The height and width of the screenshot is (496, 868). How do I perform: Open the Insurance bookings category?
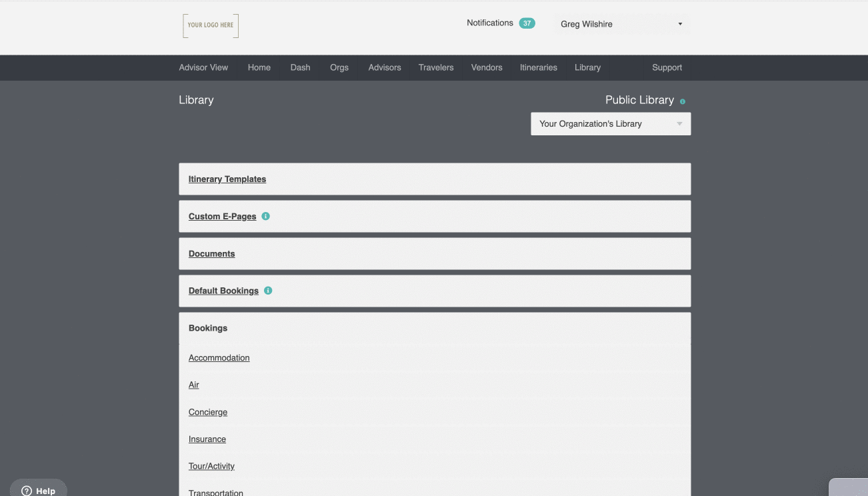pyautogui.click(x=207, y=439)
